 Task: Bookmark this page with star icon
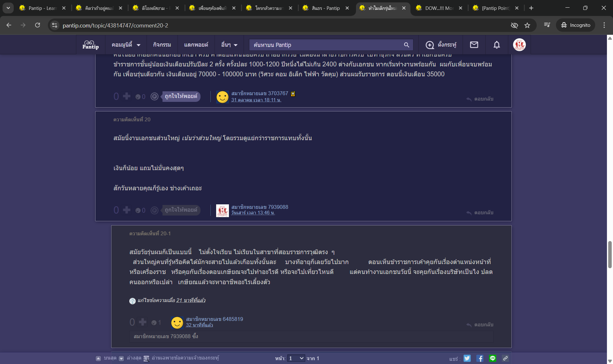coord(527,25)
